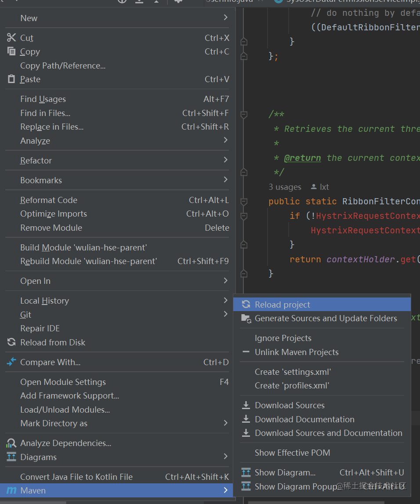Click the Download Sources arrow icon
This screenshot has height=504, width=420.
click(x=246, y=405)
